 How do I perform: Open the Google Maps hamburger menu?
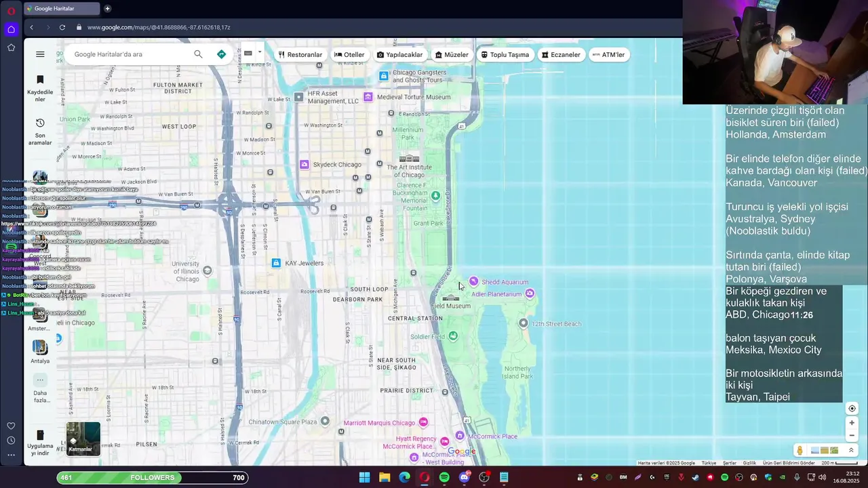40,54
